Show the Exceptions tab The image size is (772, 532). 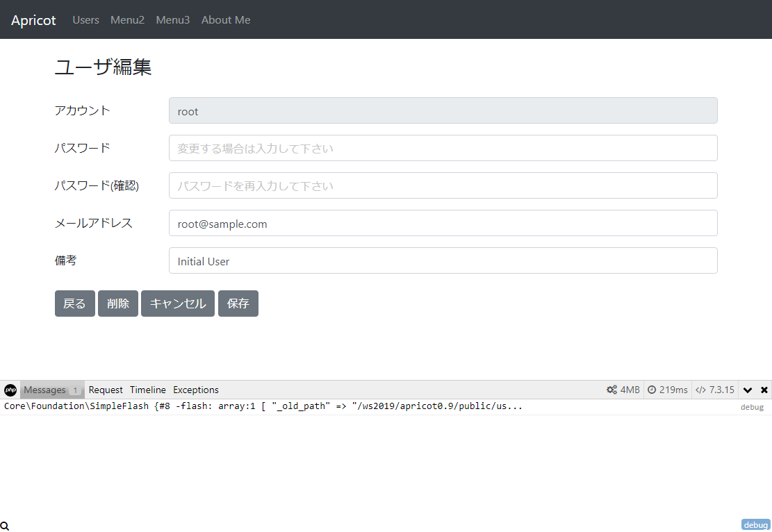[196, 390]
